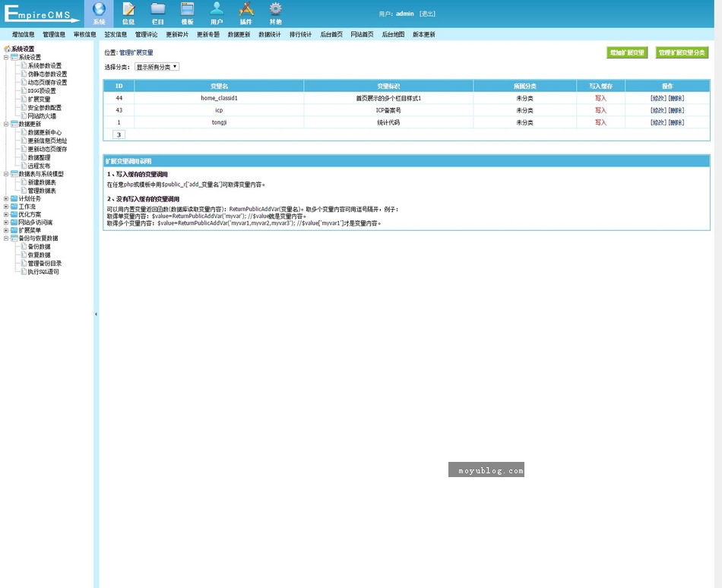Click the sidebar collapse arrow handle
722x588 pixels.
click(x=96, y=314)
